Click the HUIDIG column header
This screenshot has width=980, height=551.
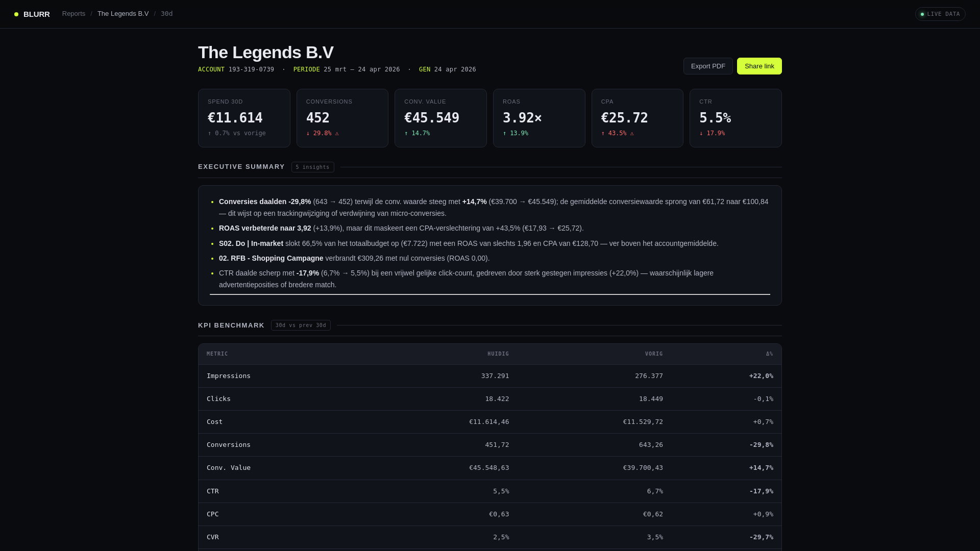click(498, 354)
